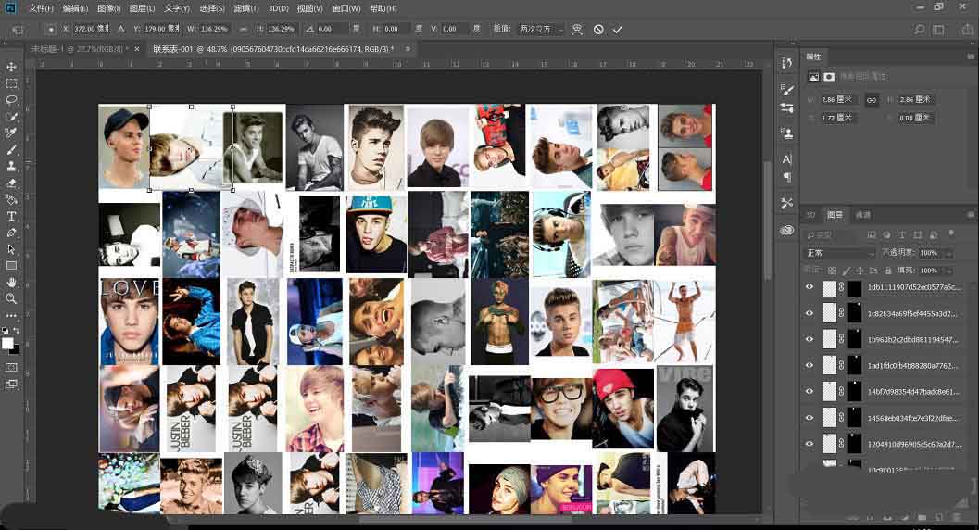The height and width of the screenshot is (530, 980).
Task: Hide layer 1db1111907d52ed0577a5c
Action: pos(810,287)
